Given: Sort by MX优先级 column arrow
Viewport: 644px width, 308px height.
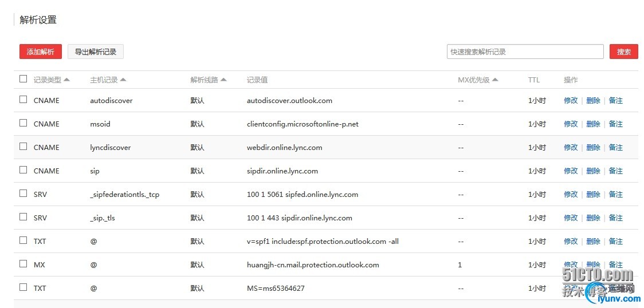Looking at the screenshot, I should point(495,80).
